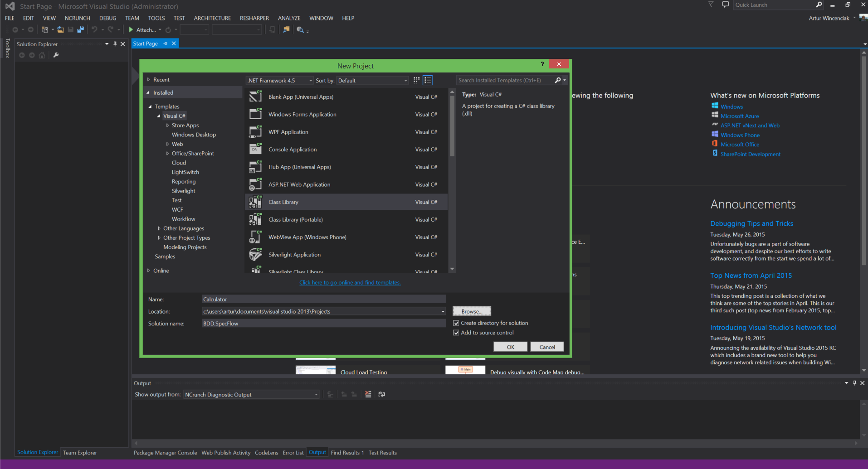The image size is (868, 469).
Task: Click the Browse... button
Action: [x=472, y=311]
